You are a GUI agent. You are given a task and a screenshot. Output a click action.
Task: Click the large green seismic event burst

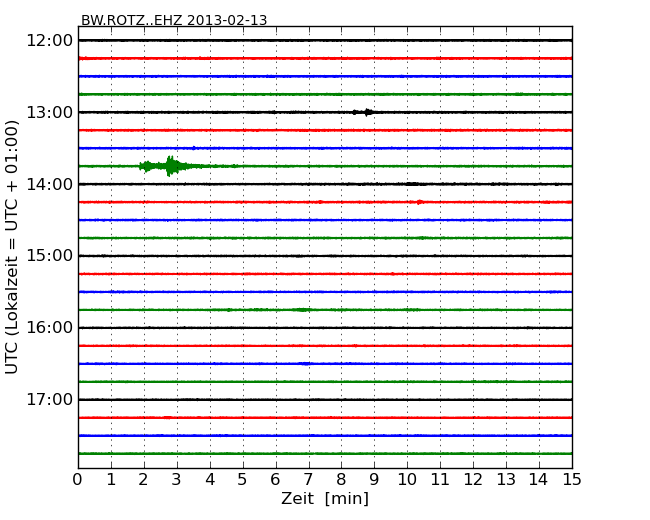170,166
